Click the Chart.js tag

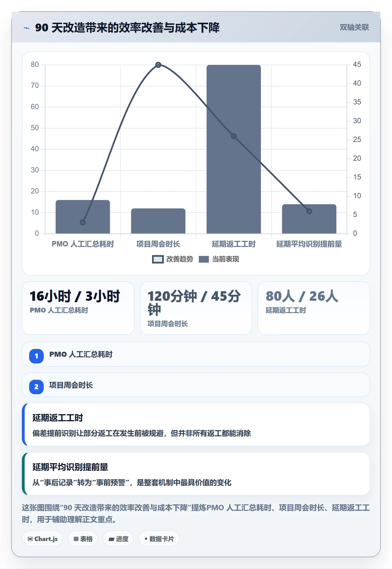[x=43, y=539]
